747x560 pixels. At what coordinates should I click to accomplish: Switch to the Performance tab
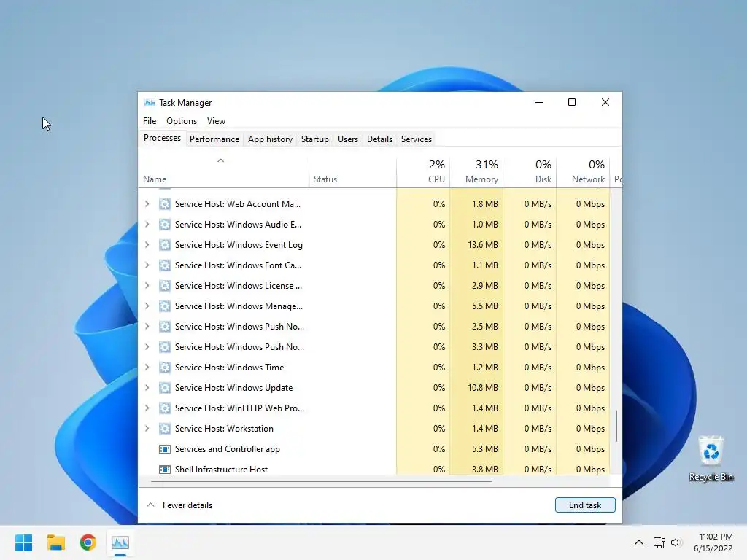214,139
